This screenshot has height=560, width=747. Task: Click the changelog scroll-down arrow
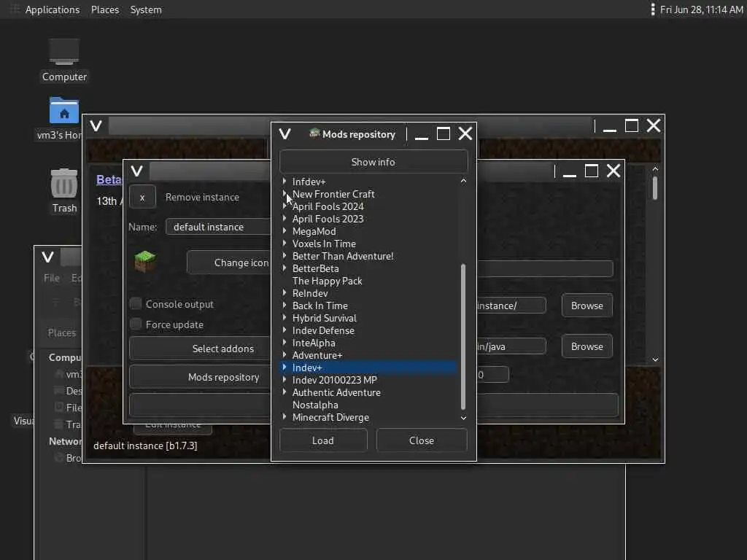pyautogui.click(x=656, y=359)
